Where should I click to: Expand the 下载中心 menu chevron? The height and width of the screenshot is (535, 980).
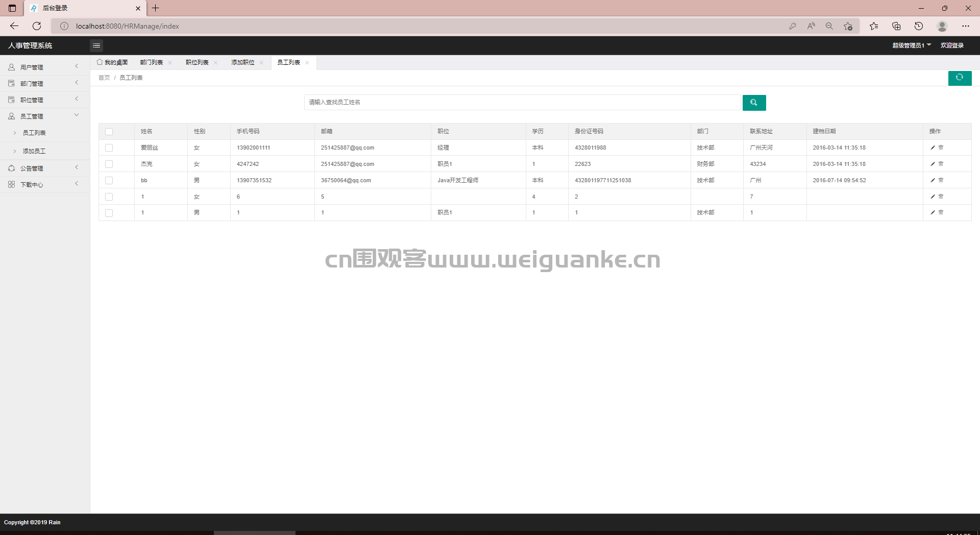click(77, 184)
